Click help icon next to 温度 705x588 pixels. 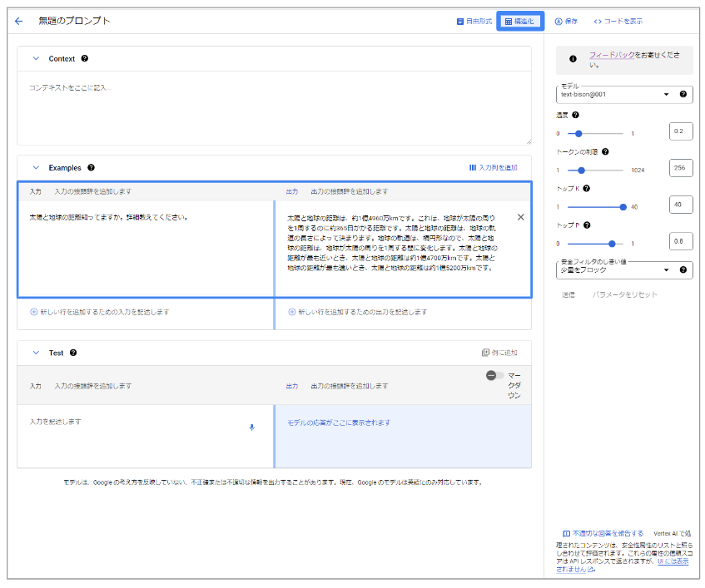[x=575, y=115]
